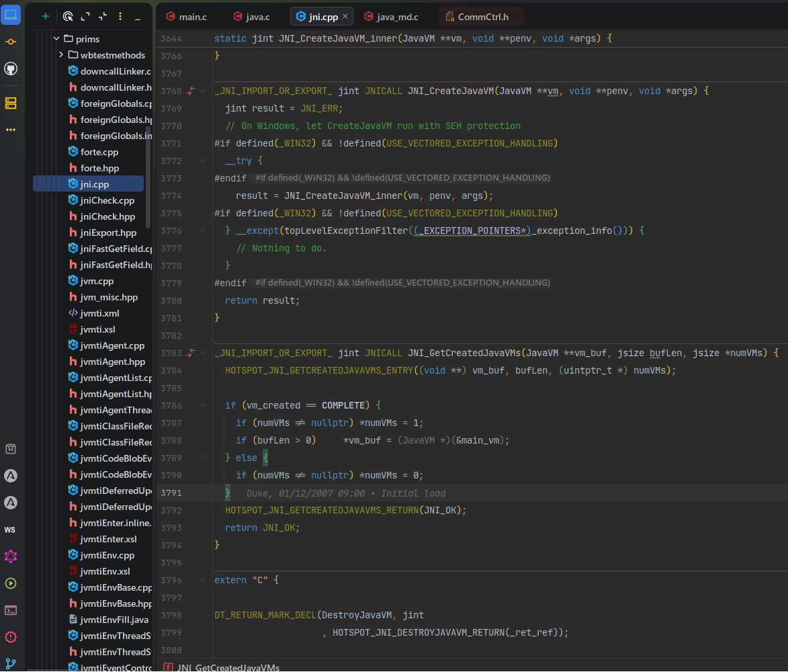The width and height of the screenshot is (788, 672).
Task: Fold the if block at line 3786
Action: (x=203, y=405)
